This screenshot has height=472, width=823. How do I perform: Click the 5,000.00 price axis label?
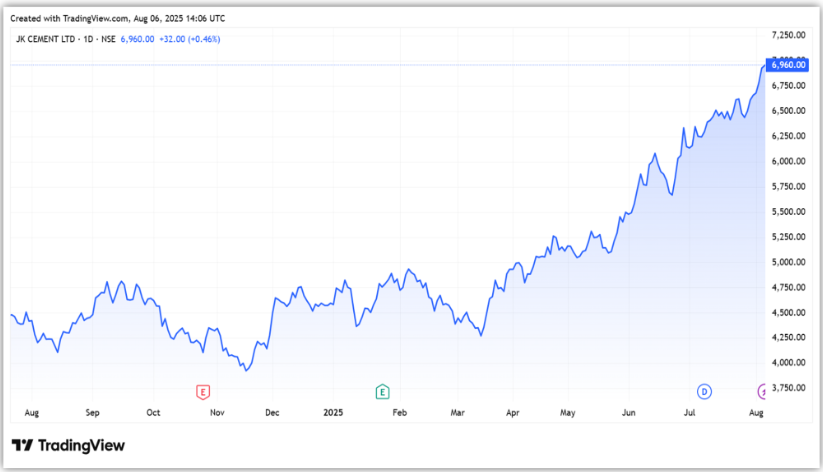pyautogui.click(x=788, y=262)
